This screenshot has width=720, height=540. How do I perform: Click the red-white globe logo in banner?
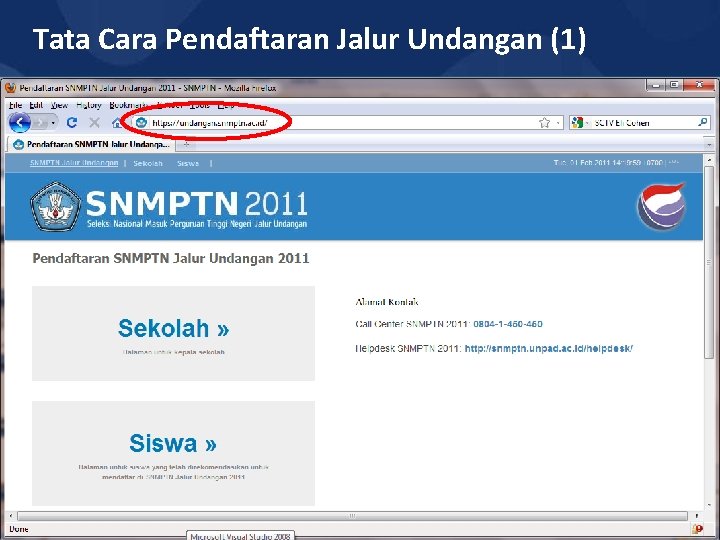[x=662, y=206]
